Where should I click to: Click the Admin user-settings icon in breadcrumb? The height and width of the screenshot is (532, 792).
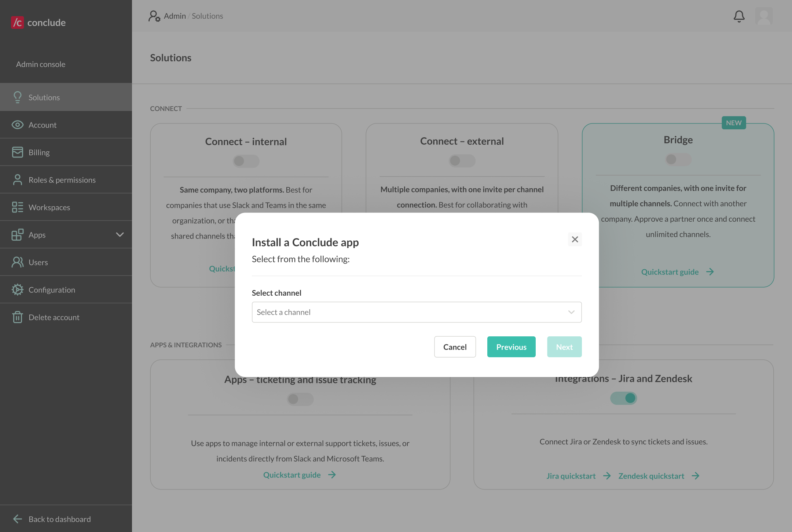click(154, 16)
